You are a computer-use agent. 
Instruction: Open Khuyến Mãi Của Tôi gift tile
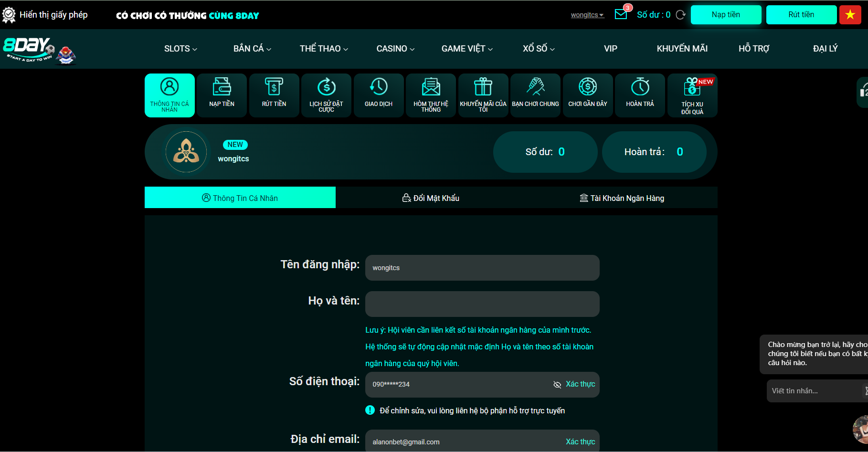[483, 95]
